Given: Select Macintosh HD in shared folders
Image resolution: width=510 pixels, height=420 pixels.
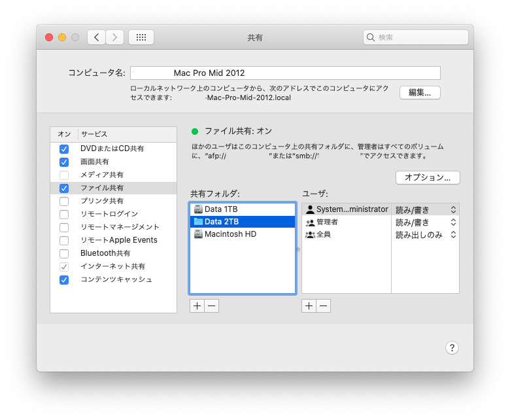Looking at the screenshot, I should click(243, 234).
